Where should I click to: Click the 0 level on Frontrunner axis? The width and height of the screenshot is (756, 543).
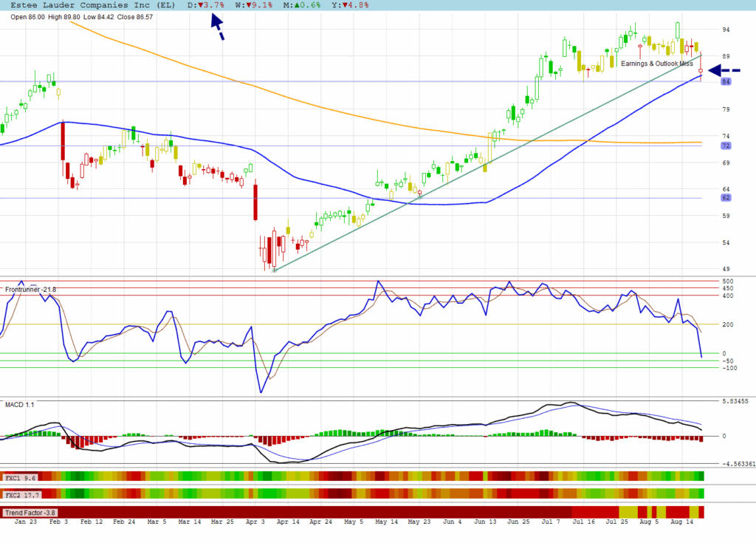tap(724, 354)
